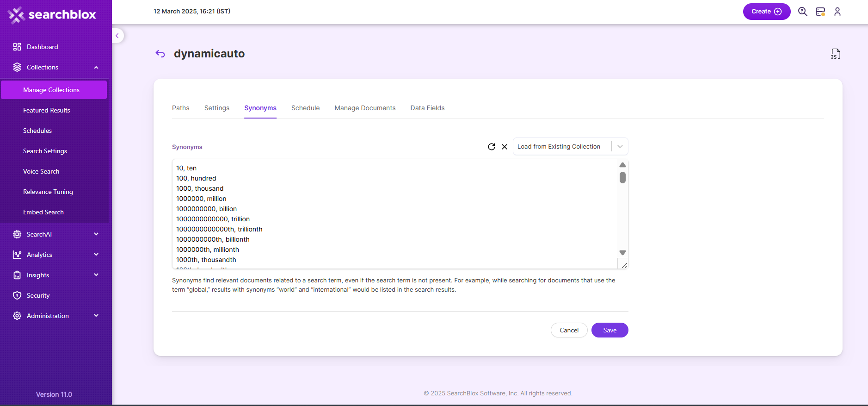Click the '1000000000, billion' synonym line
The height and width of the screenshot is (406, 868).
click(x=206, y=209)
